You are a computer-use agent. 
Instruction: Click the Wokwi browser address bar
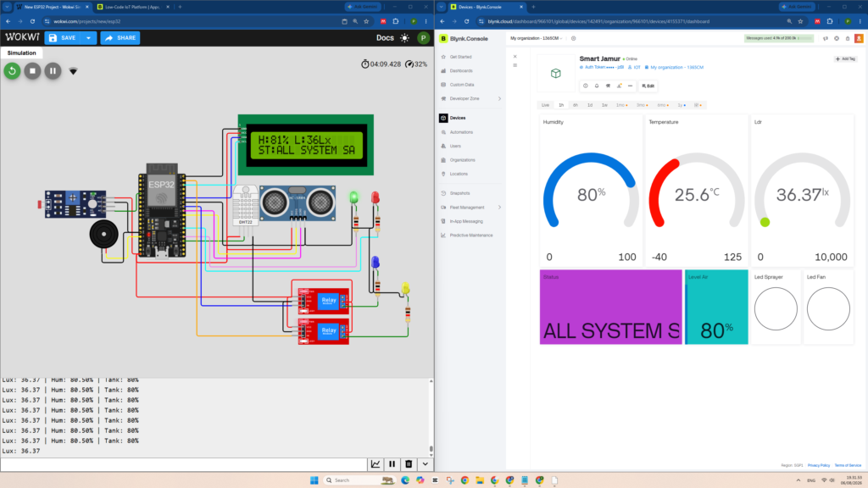click(194, 21)
